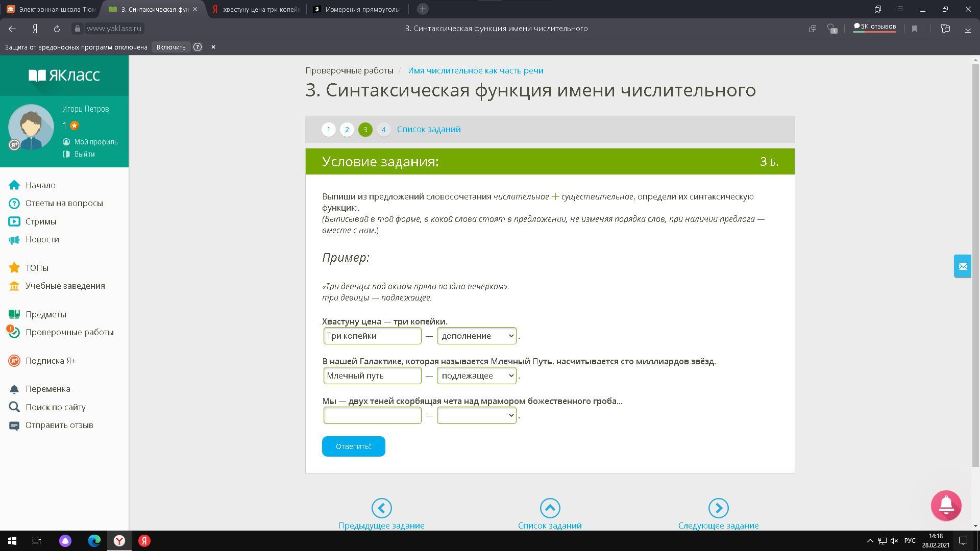Click Включить to enable malware protection
Viewport: 980px width, 551px height.
(x=170, y=47)
